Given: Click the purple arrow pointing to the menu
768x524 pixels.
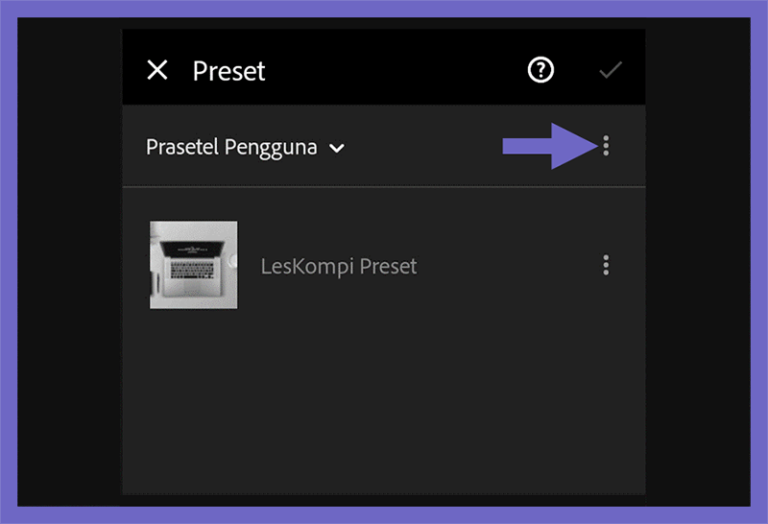Looking at the screenshot, I should click(x=551, y=146).
